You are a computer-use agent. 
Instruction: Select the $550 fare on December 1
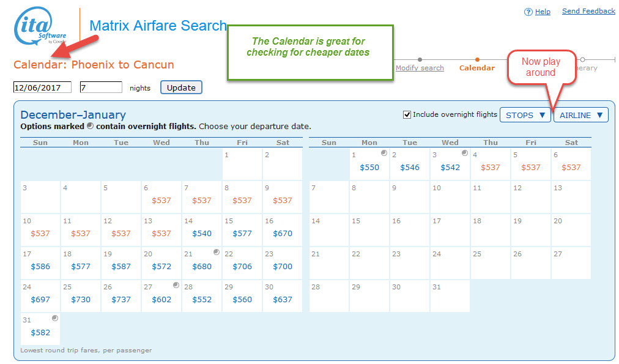369,166
